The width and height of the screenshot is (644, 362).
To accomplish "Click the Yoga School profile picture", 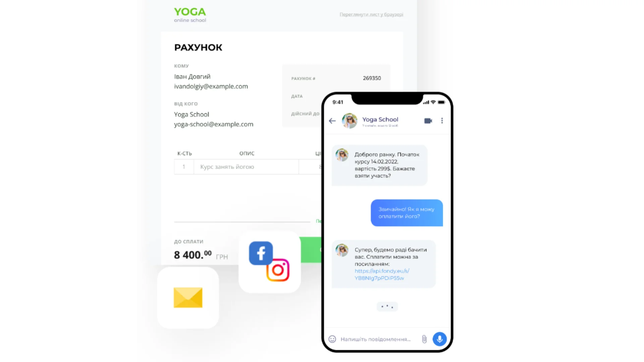I will (350, 120).
